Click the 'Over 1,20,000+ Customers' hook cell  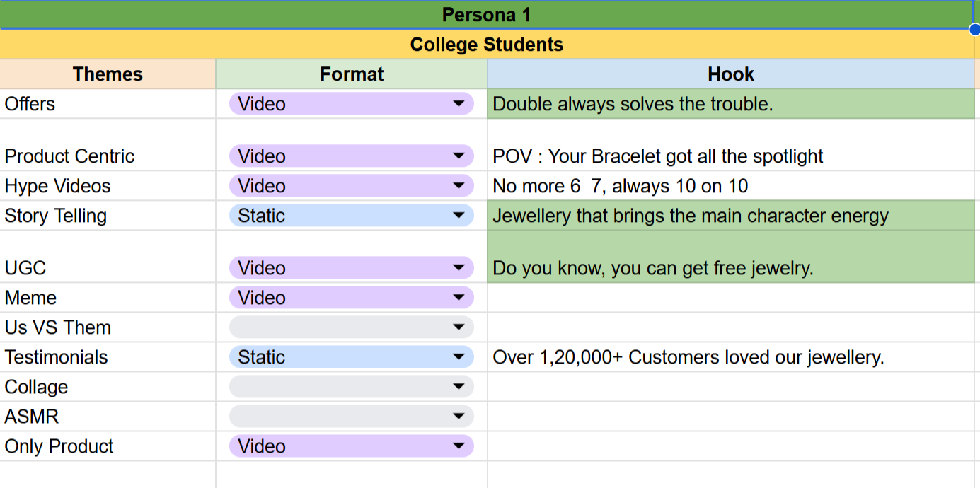coord(730,357)
